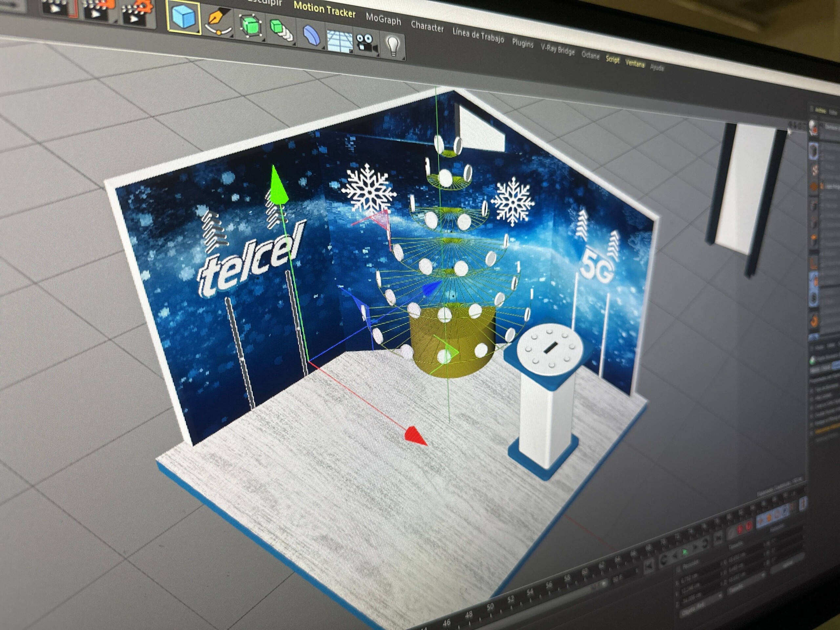Open the Character menu
The height and width of the screenshot is (630, 840).
click(x=427, y=27)
